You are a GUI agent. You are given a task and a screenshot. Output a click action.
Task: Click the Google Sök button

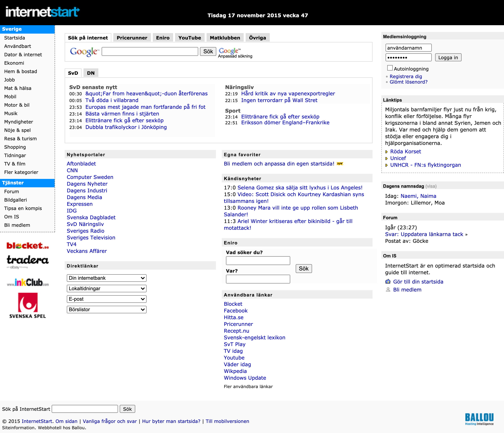click(x=208, y=51)
